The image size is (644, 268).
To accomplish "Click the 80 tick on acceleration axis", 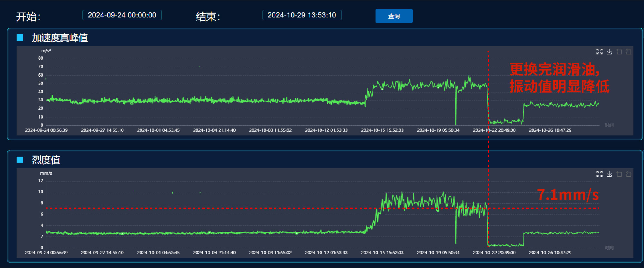I will (41, 58).
